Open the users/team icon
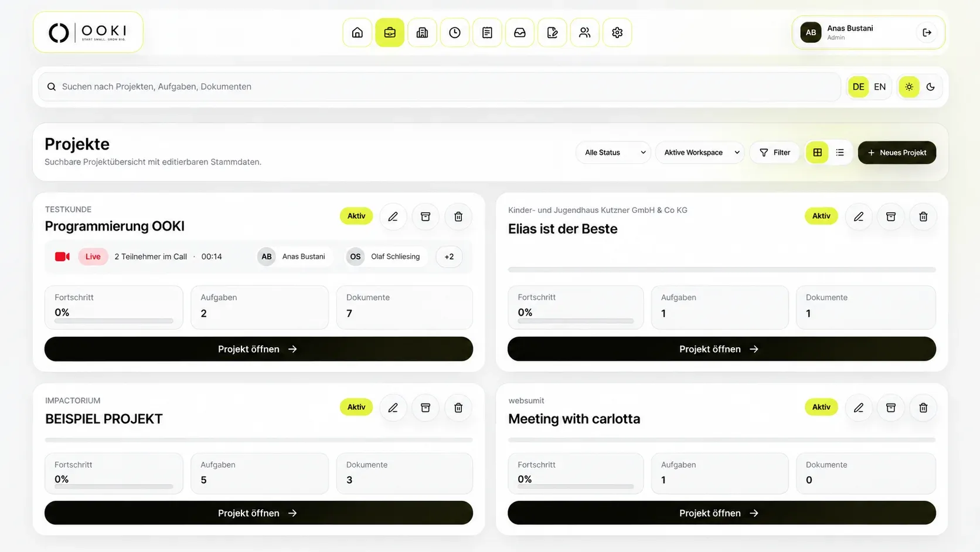This screenshot has height=552, width=980. 585,33
